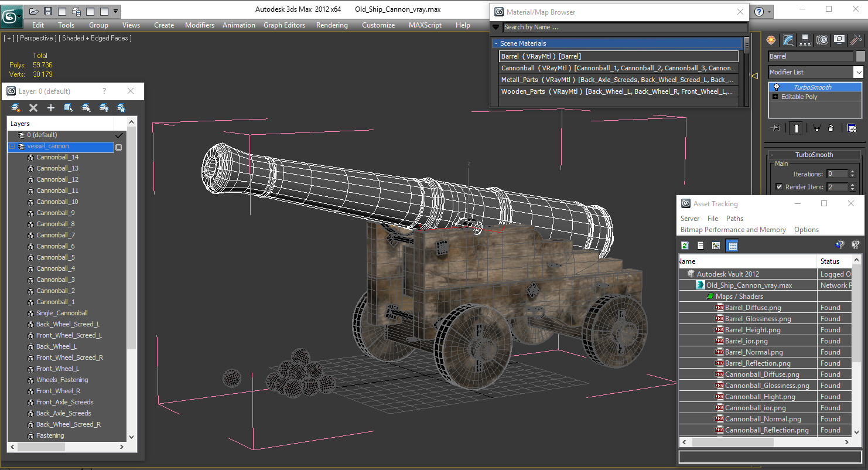This screenshot has width=868, height=470.
Task: Open the Rendering menu
Action: tap(332, 25)
